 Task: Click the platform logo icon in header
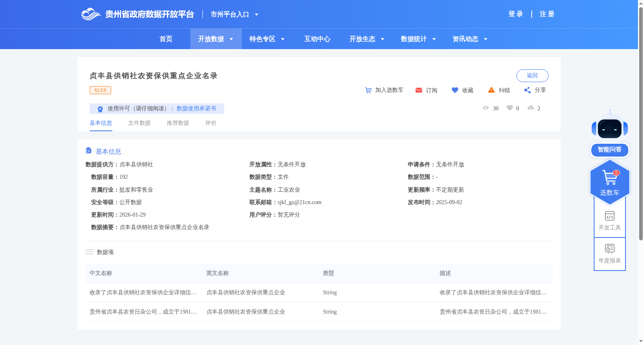pyautogui.click(x=91, y=14)
